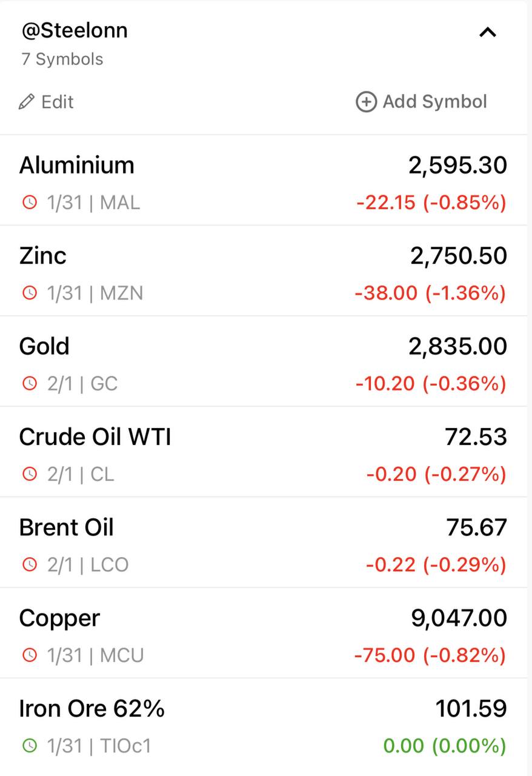
Task: Open Crude Oil WTI quote details
Action: coord(264,452)
